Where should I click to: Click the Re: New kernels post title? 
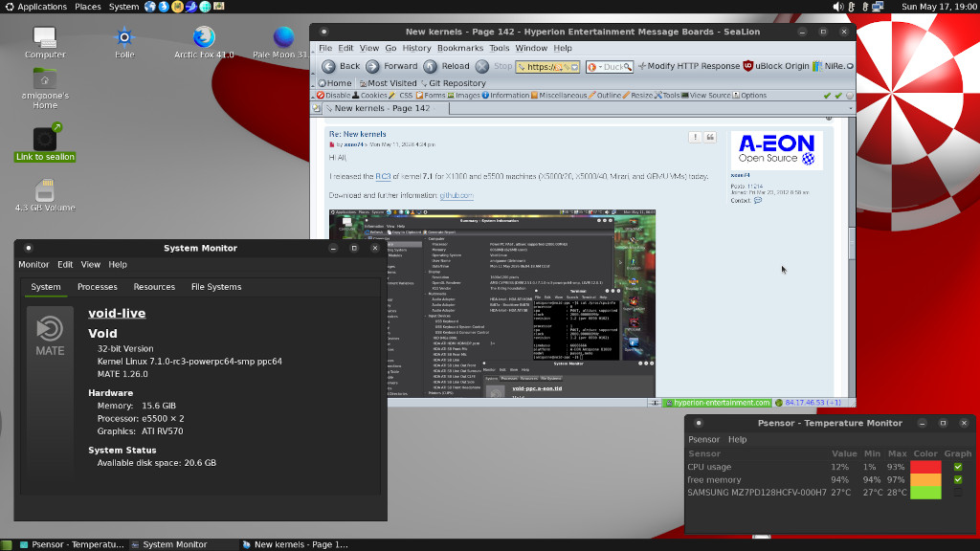(x=358, y=134)
